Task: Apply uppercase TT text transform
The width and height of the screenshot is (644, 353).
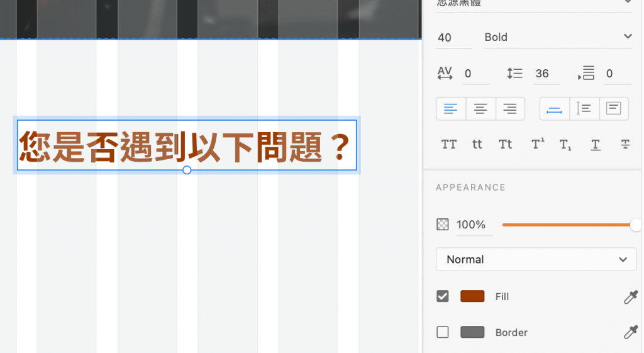Action: tap(449, 144)
